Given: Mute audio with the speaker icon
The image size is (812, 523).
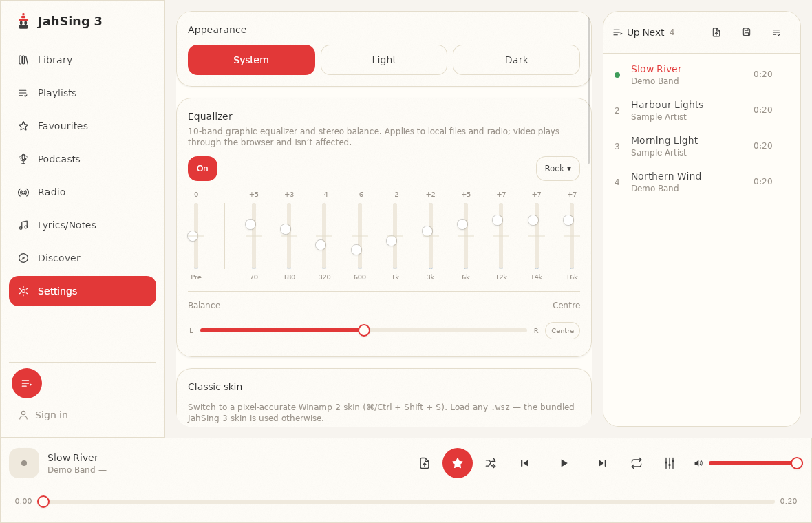Looking at the screenshot, I should coord(698,463).
